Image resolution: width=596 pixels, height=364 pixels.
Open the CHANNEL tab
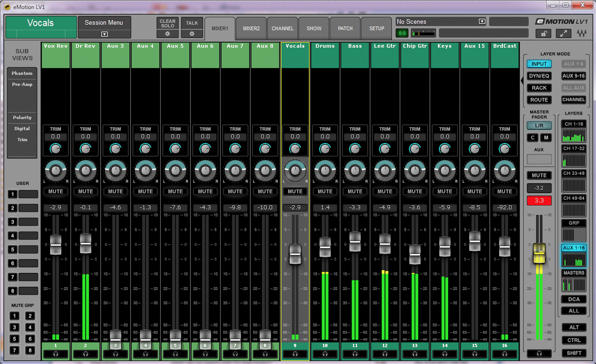click(283, 29)
